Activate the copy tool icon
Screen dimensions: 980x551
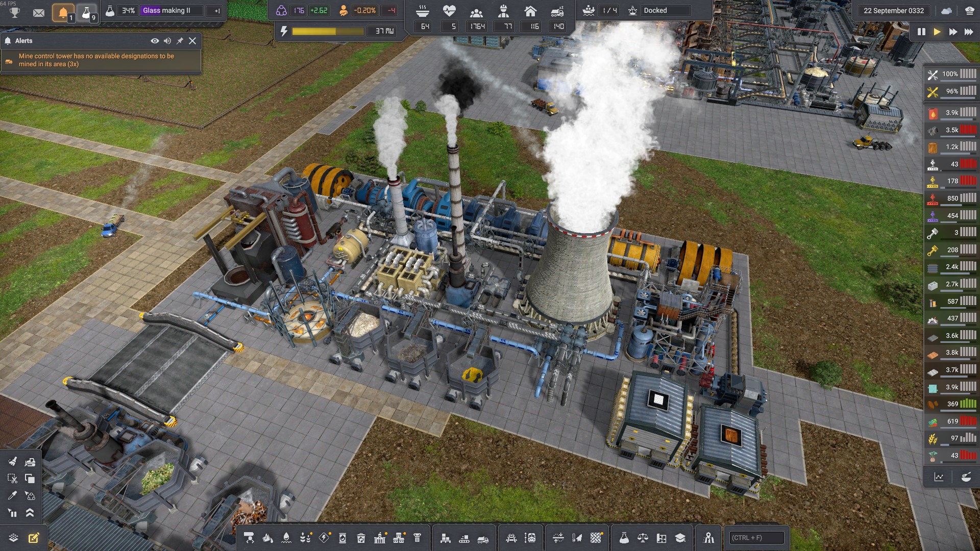coord(30,479)
